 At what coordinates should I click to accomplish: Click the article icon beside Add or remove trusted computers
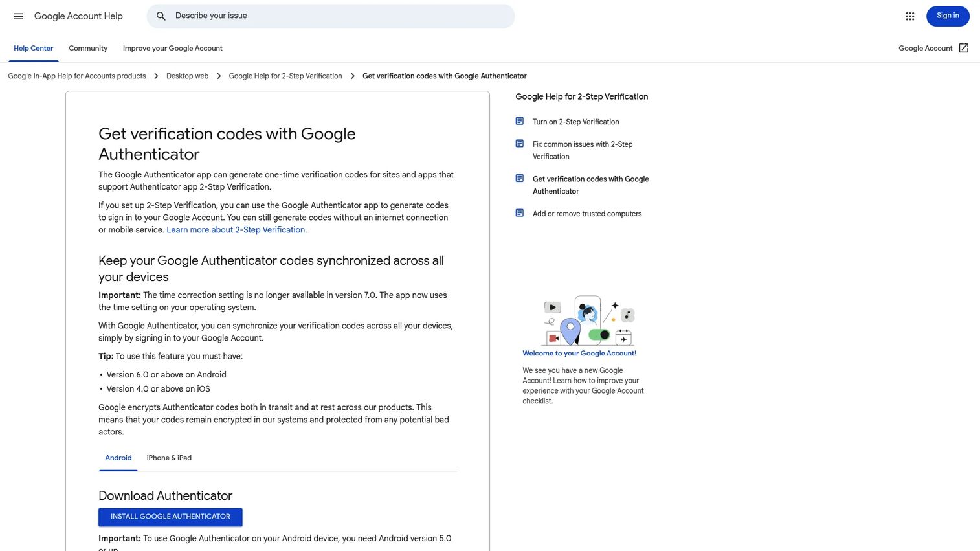click(519, 213)
